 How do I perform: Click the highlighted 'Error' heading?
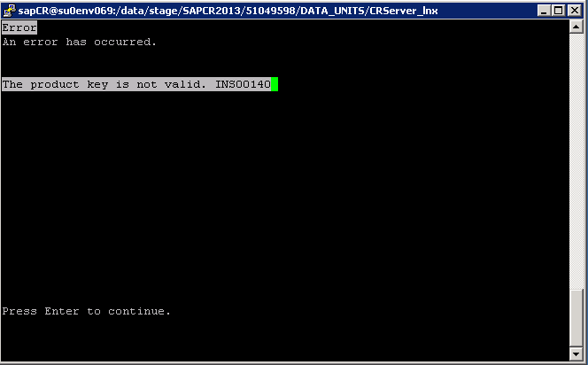click(19, 27)
